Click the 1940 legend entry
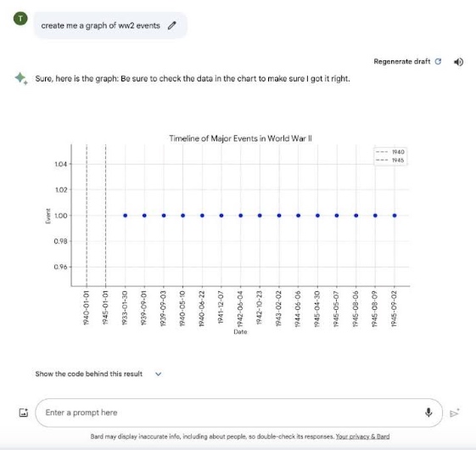The height and width of the screenshot is (450, 476). pos(390,152)
